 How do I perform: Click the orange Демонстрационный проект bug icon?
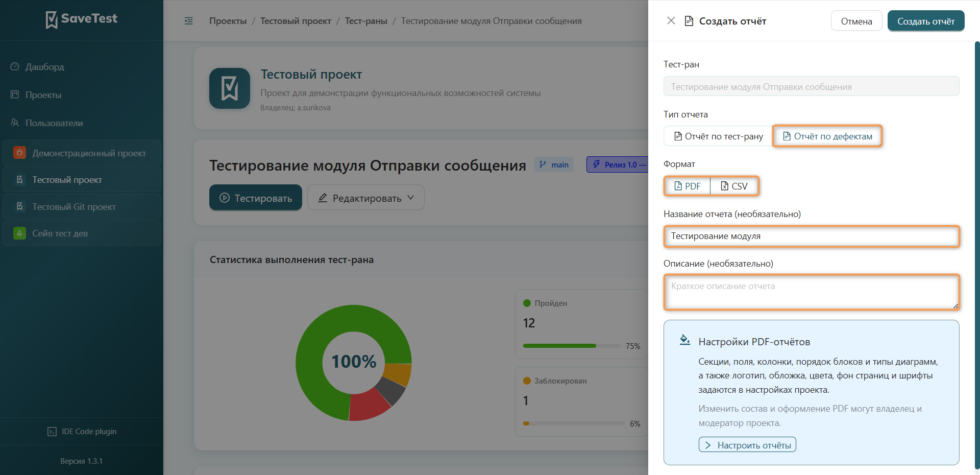pyautogui.click(x=19, y=153)
